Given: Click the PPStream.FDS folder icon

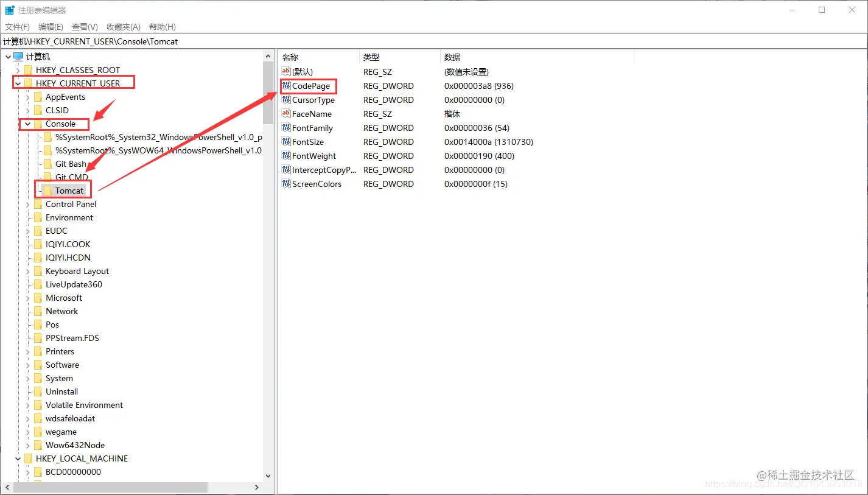Looking at the screenshot, I should [x=38, y=338].
